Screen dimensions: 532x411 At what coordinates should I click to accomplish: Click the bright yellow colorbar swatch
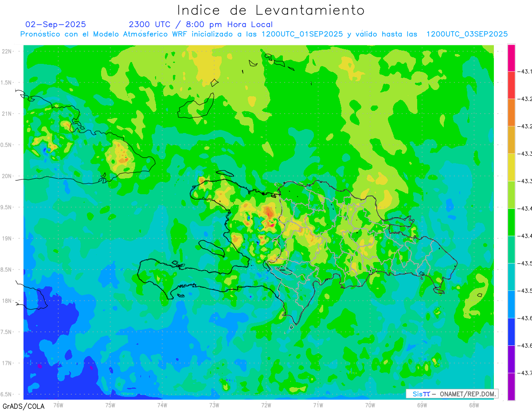coord(511,167)
